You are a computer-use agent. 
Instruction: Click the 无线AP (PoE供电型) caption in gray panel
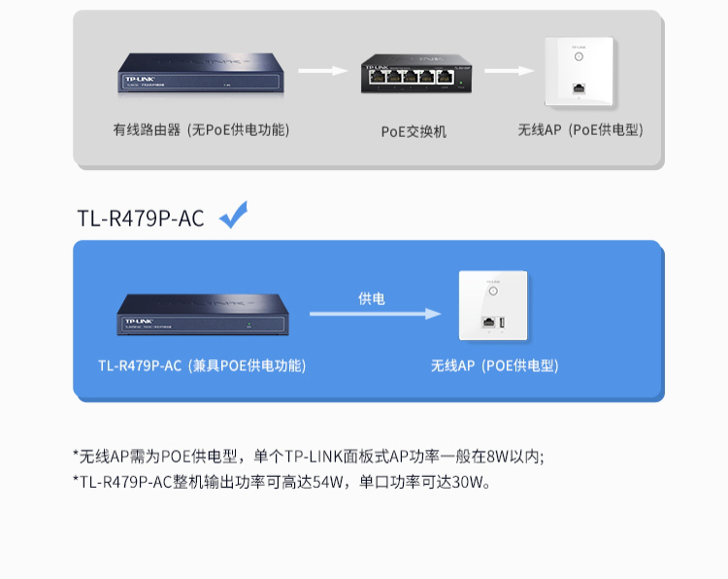[580, 129]
